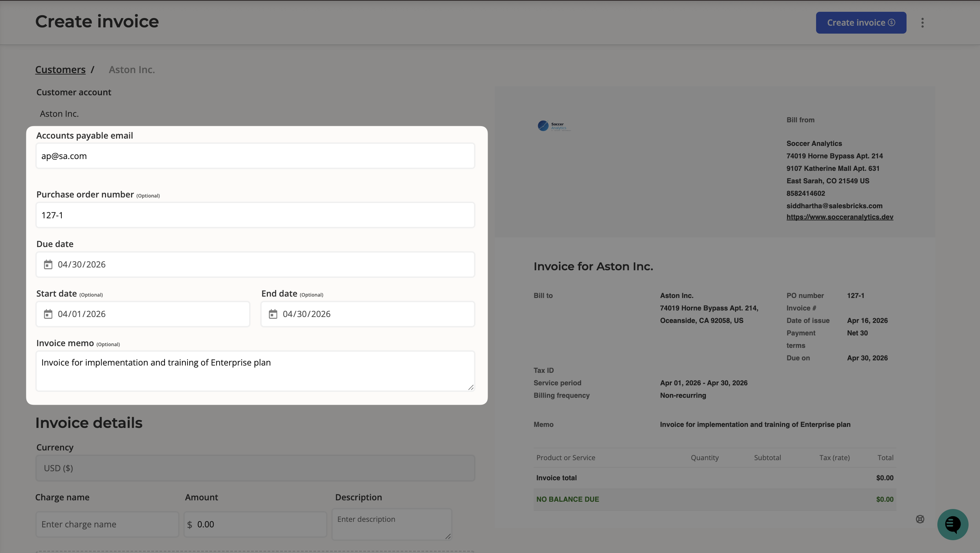Click the Soccer Analytics logo on invoice preview
This screenshot has height=553, width=980.
[x=553, y=125]
